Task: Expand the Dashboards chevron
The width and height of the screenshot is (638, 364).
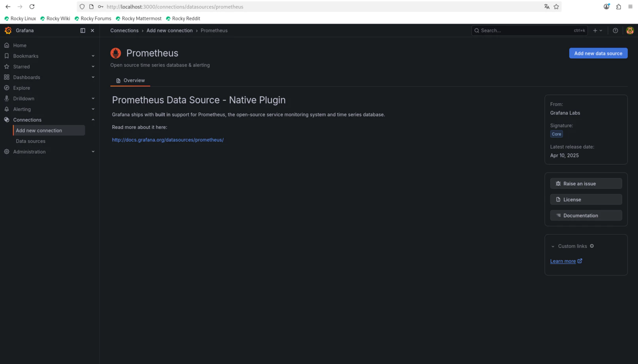Action: 93,77
